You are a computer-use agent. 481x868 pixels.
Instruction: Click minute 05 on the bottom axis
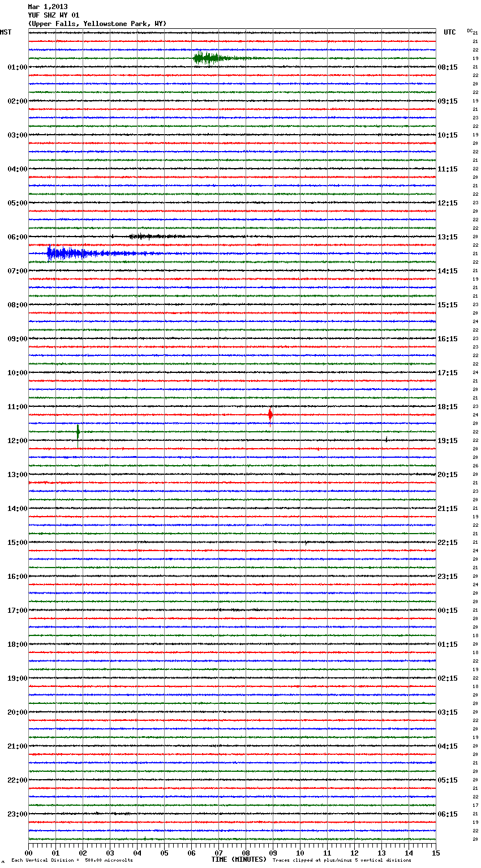tap(164, 853)
